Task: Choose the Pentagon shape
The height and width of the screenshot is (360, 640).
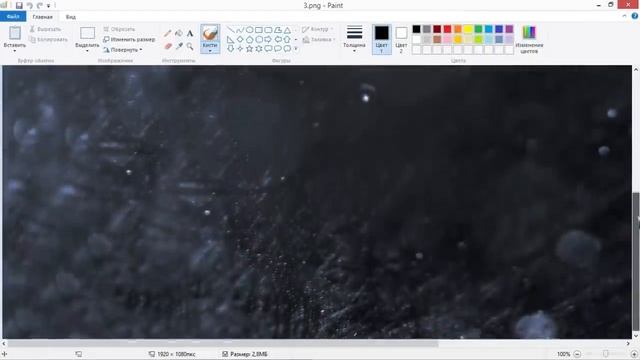Action: [x=249, y=40]
